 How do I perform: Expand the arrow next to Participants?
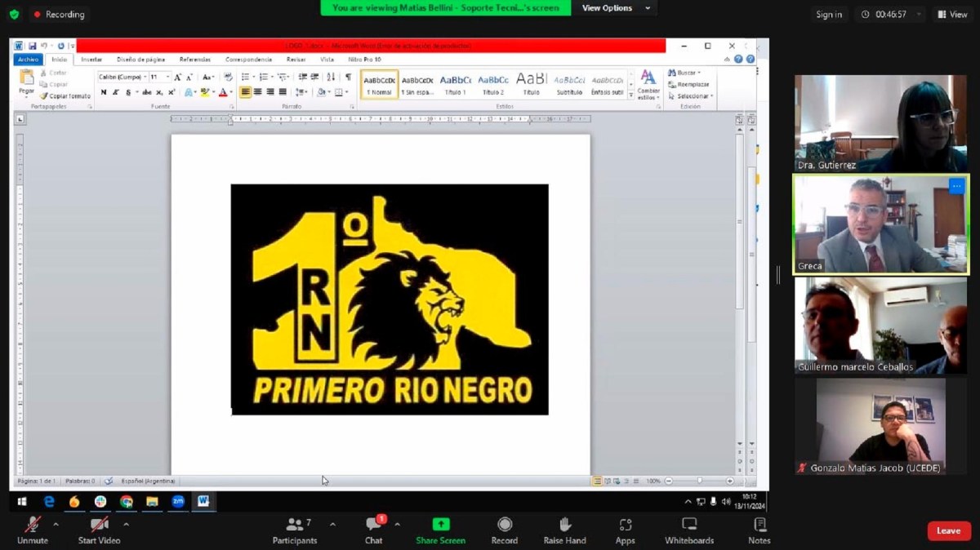coord(332,524)
